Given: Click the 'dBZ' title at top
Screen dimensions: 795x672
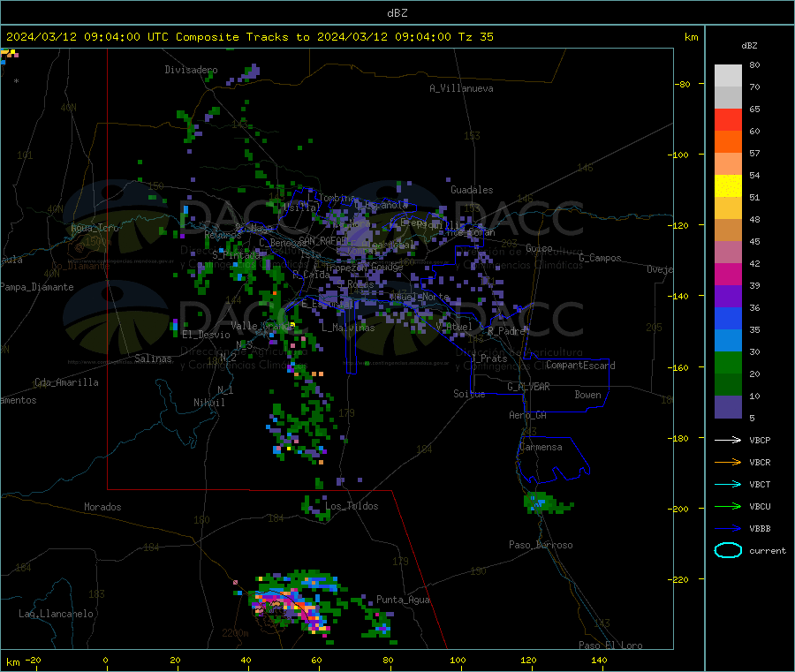Looking at the screenshot, I should [x=397, y=13].
